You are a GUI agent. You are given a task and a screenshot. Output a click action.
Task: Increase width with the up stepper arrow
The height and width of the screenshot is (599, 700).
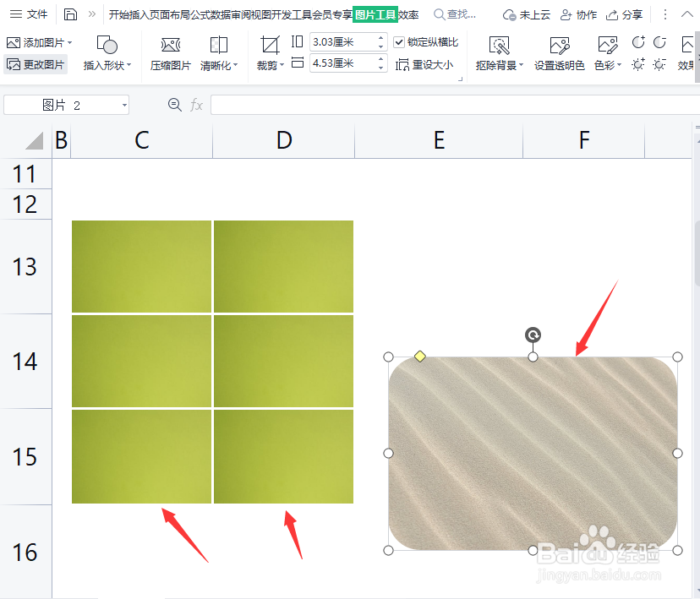click(x=380, y=59)
